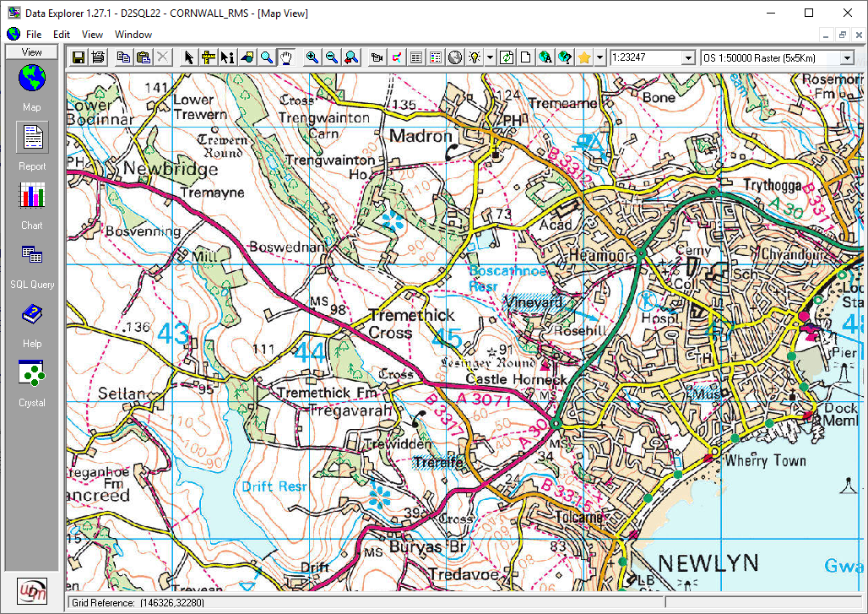
Task: Click the zoom out magnifier
Action: [332, 57]
